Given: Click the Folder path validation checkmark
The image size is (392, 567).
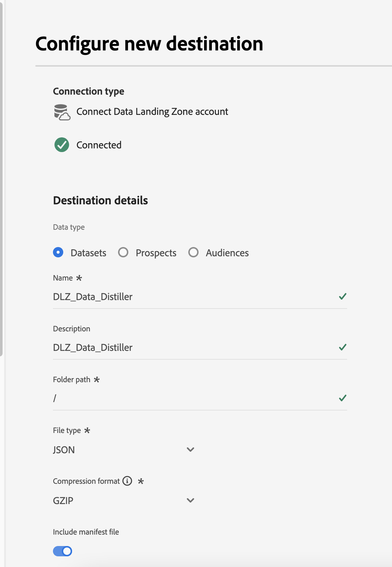Looking at the screenshot, I should point(342,398).
